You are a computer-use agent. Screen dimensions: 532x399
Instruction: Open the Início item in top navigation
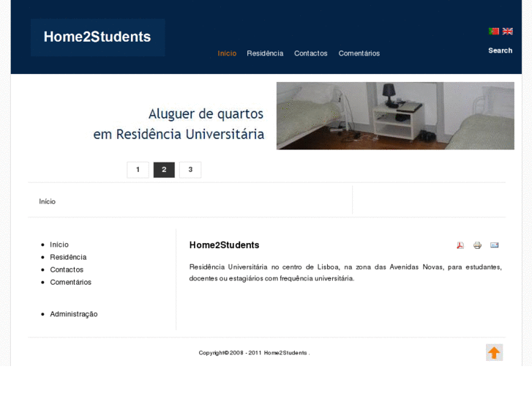pyautogui.click(x=227, y=53)
